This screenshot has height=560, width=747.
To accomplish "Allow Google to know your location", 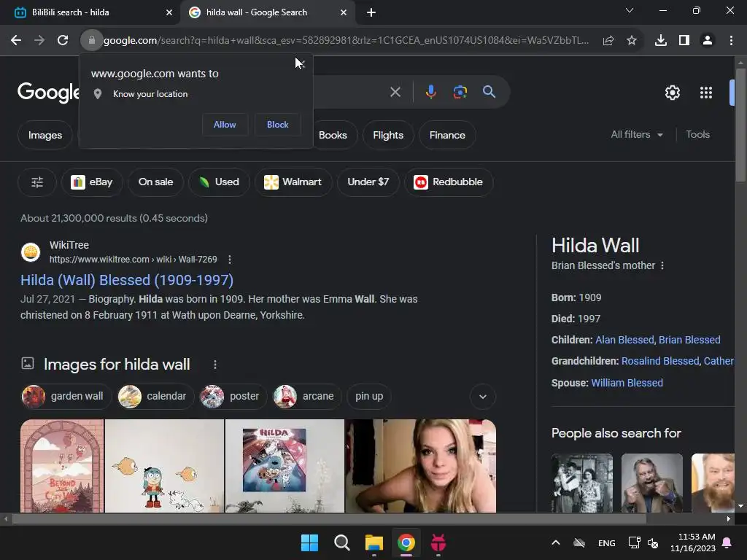I will click(225, 125).
